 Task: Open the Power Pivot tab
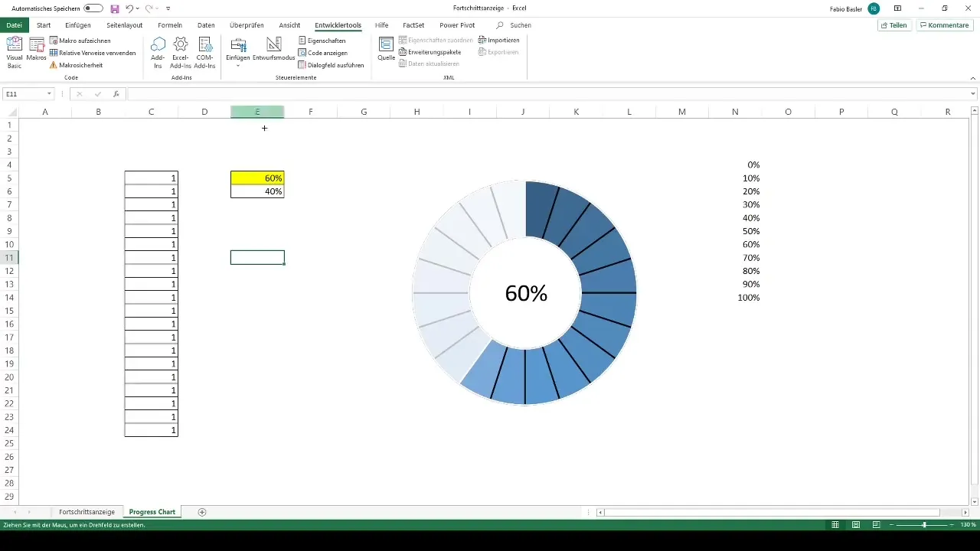pos(457,25)
